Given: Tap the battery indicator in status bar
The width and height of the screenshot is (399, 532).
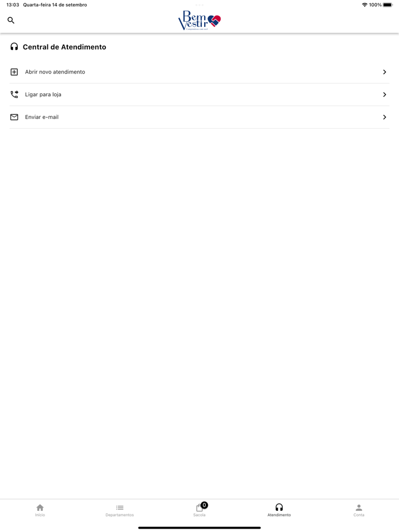Looking at the screenshot, I should coord(388,5).
